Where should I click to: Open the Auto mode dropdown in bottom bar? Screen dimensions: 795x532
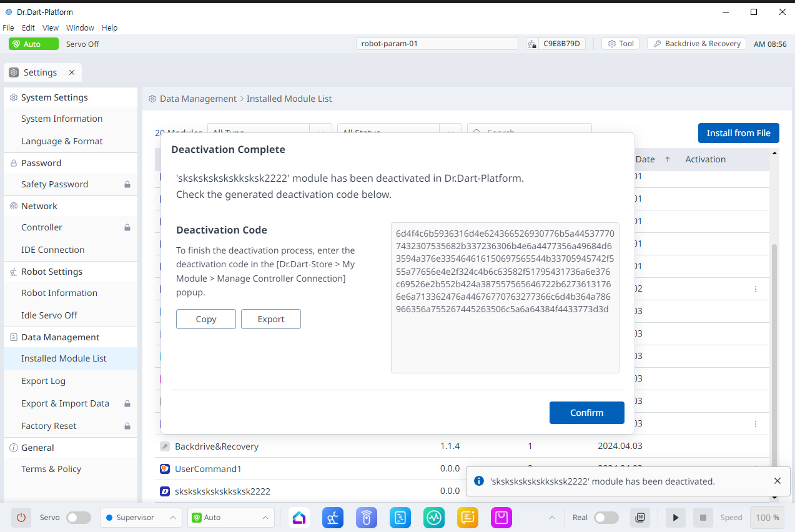(230, 518)
